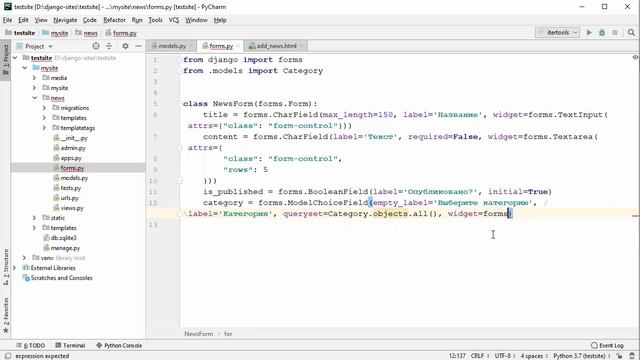Open the itertools run configuration dropdown
The height and width of the screenshot is (360, 640).
tap(558, 33)
